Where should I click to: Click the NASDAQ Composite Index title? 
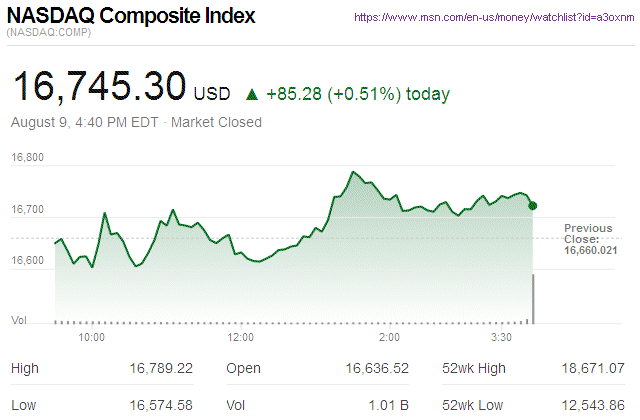pyautogui.click(x=131, y=17)
